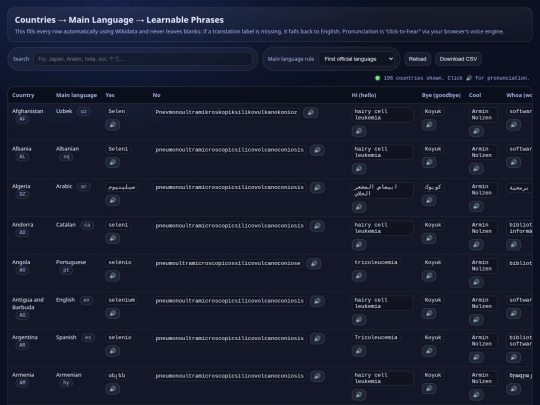Play pronunciation for Afghanistan's Yes phrase 'Selen'

click(113, 125)
